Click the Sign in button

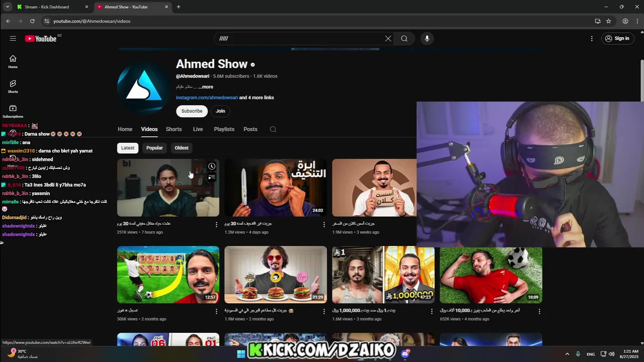click(617, 39)
